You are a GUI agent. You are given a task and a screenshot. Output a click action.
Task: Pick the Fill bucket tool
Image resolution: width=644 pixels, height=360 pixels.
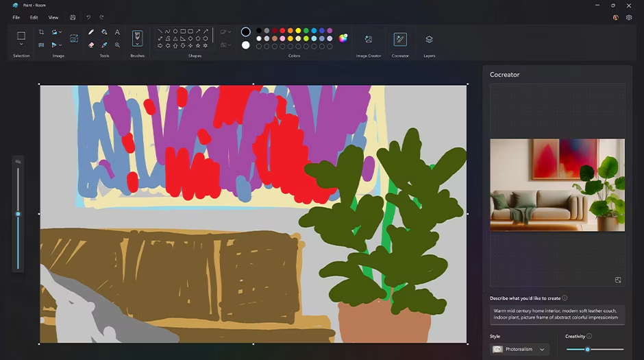[104, 32]
